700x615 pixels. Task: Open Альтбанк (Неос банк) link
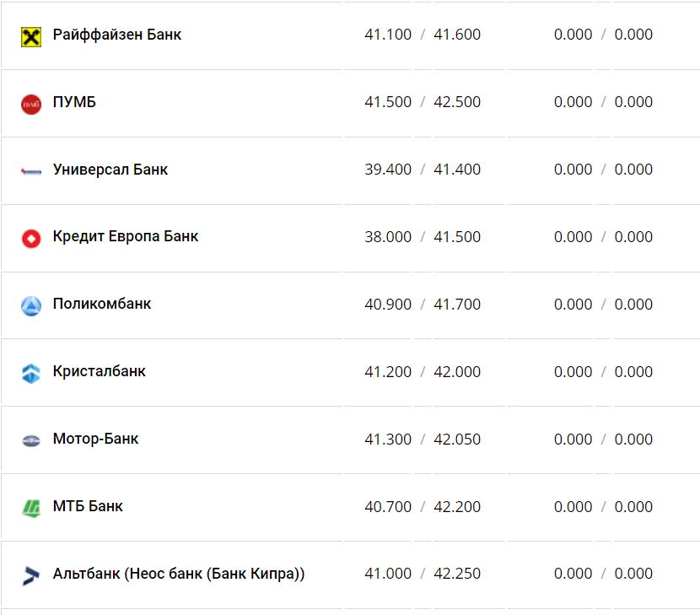click(x=178, y=574)
